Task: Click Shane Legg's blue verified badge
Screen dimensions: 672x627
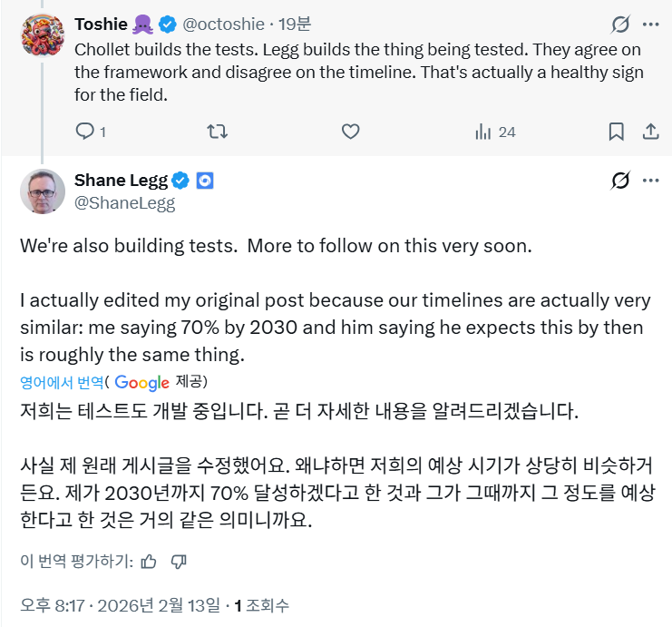Action: (181, 181)
